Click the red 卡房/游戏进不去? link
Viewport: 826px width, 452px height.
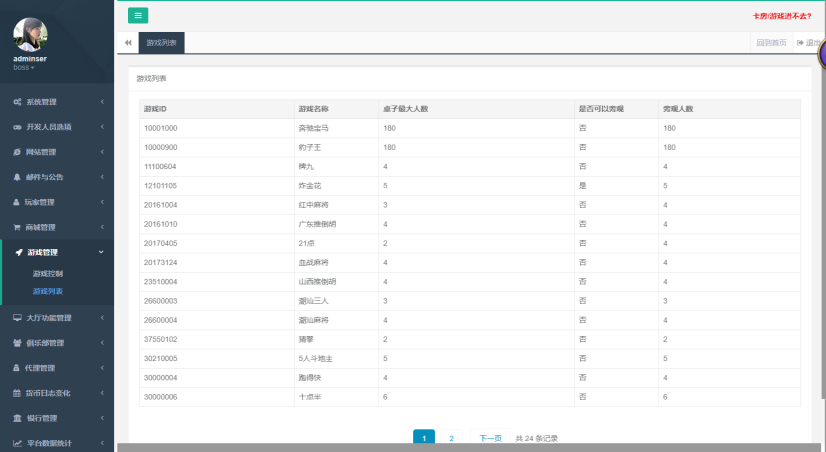782,16
